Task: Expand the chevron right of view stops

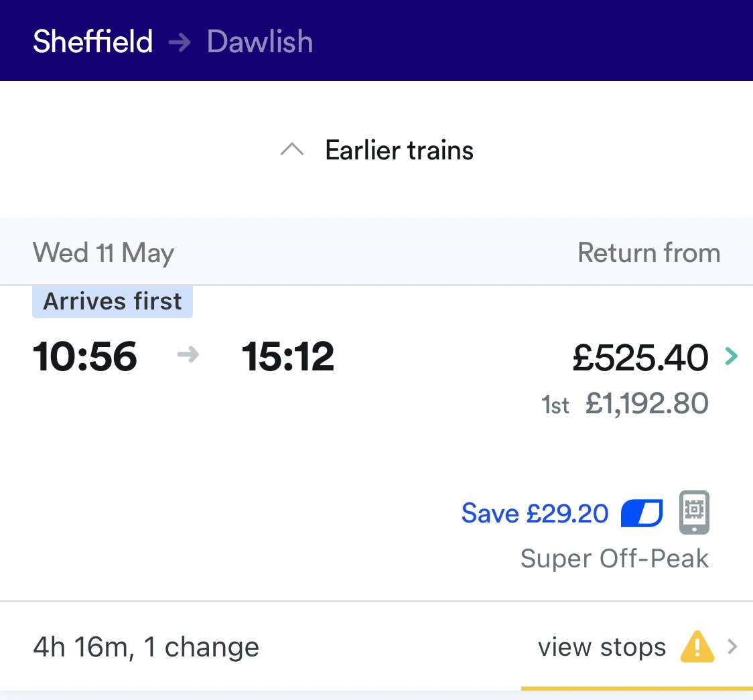Action: click(732, 647)
